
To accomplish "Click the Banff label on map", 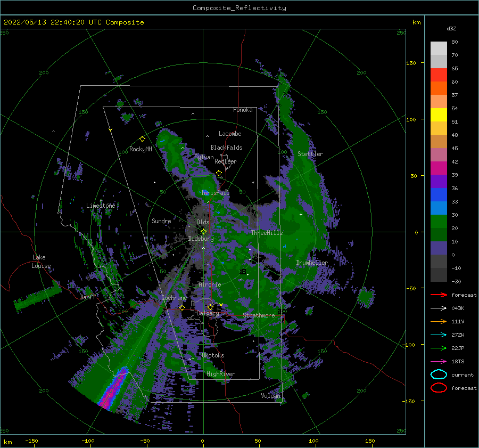I will click(88, 297).
